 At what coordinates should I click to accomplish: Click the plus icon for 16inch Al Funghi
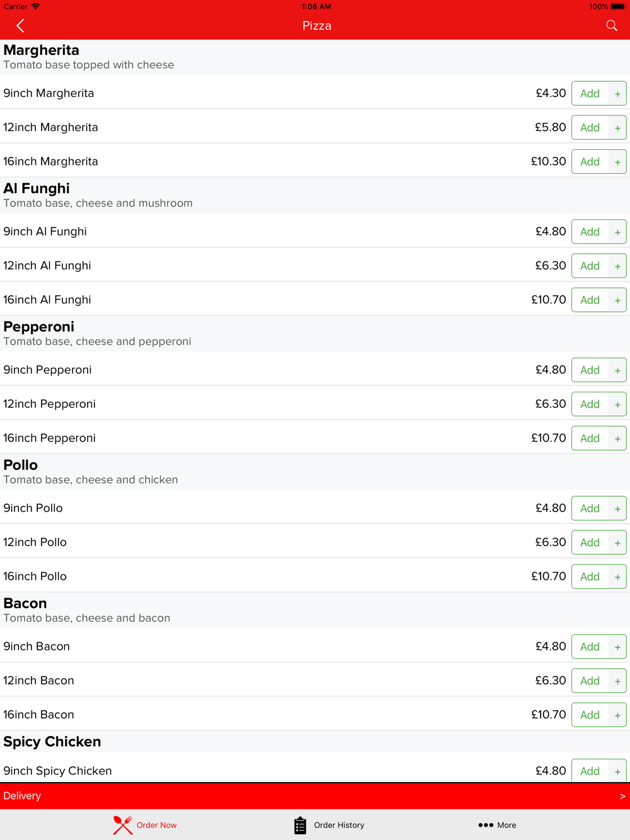pos(617,300)
